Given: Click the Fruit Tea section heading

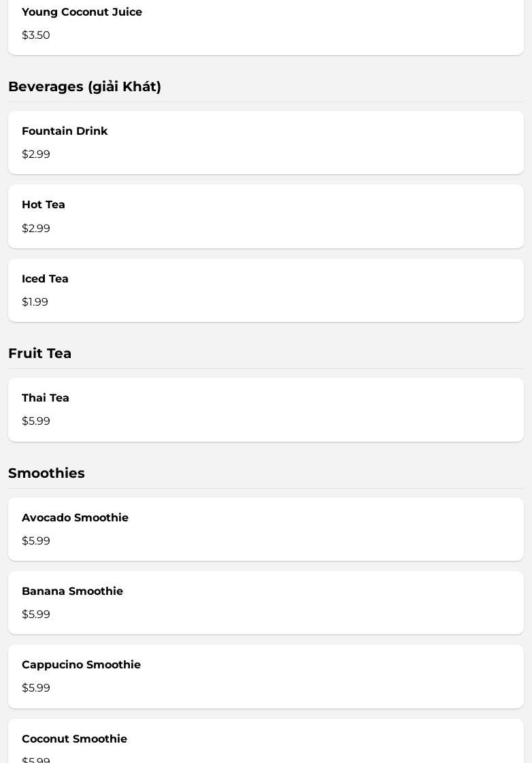Looking at the screenshot, I should tap(40, 353).
